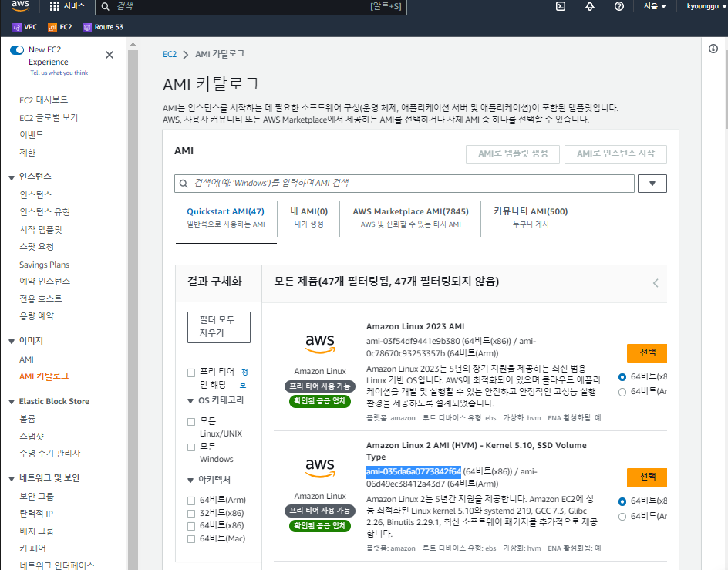Open EC2 대시보드 in sidebar
Screen dimensions: 728x570
44,99
